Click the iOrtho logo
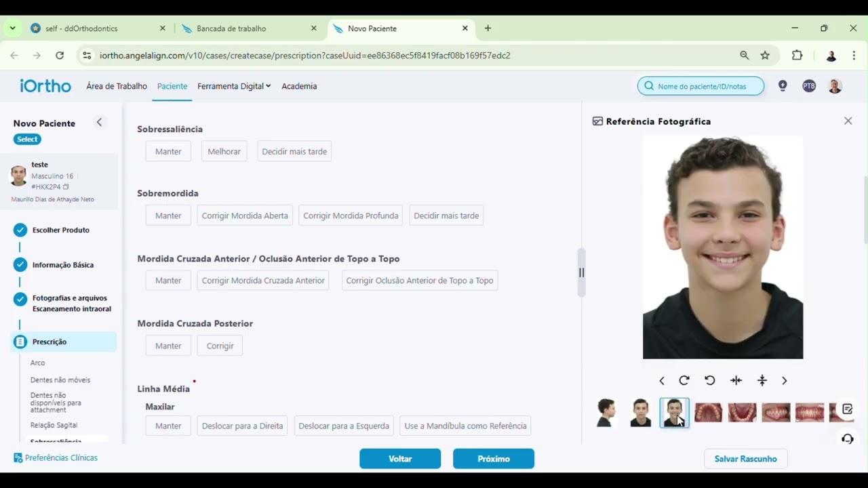The width and height of the screenshot is (868, 488). [x=45, y=86]
